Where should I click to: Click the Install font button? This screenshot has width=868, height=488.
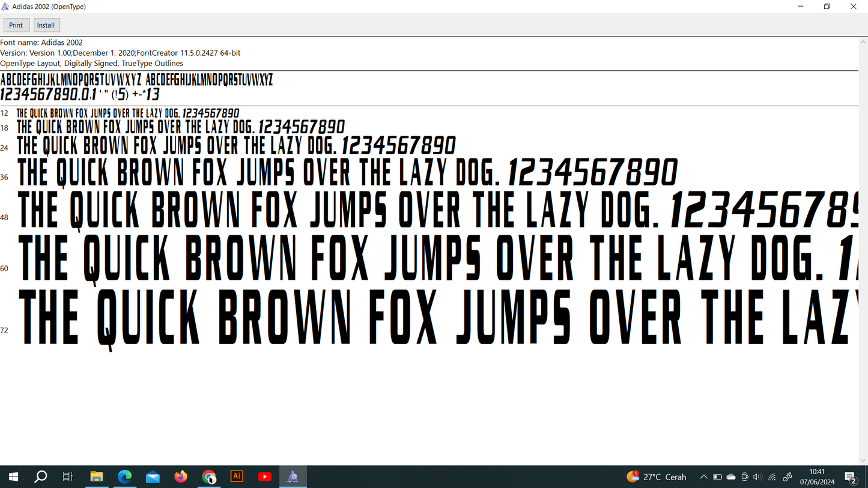[x=46, y=25]
